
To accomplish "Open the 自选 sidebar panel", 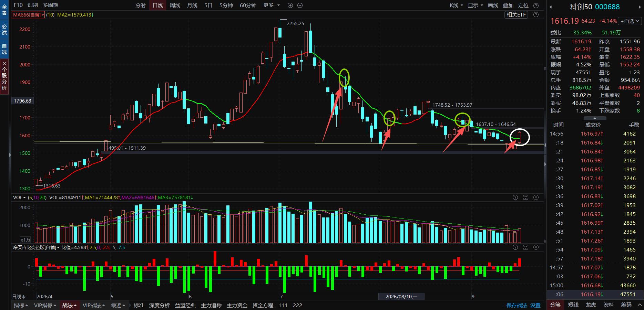I will coord(4,49).
